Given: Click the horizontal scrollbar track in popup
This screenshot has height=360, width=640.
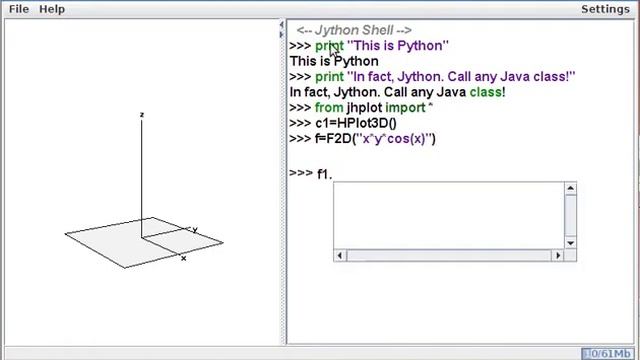Looking at the screenshot, I should click(x=449, y=256).
